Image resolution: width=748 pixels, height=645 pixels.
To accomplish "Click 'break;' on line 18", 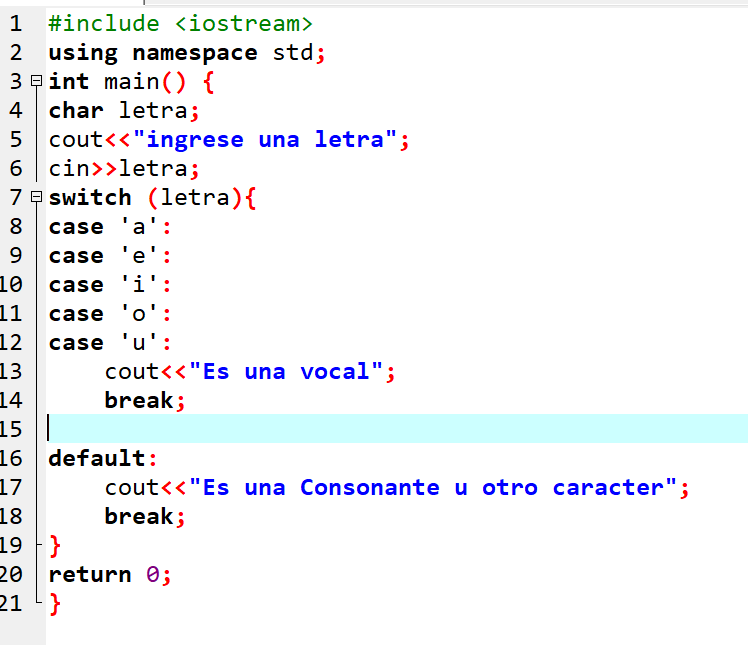I will click(145, 517).
